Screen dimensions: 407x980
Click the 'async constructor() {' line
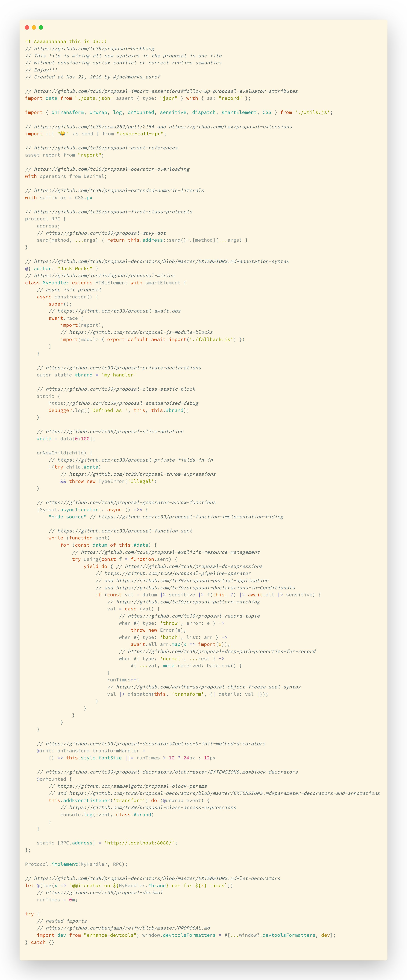[x=68, y=297]
